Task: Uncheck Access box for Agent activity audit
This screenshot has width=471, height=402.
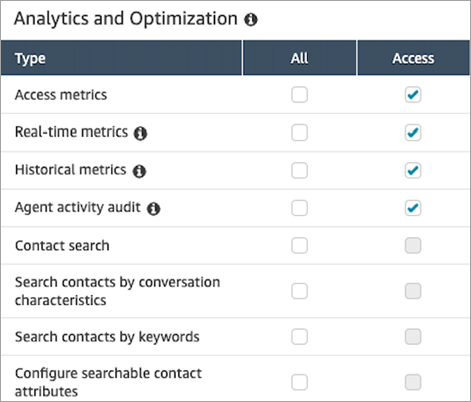Action: point(413,208)
